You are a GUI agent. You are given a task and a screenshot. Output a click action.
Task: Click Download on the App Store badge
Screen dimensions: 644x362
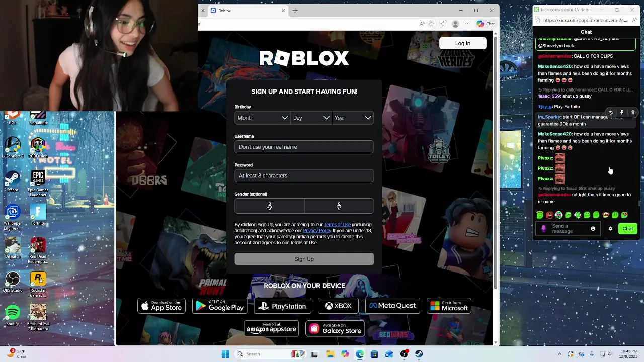(162, 306)
